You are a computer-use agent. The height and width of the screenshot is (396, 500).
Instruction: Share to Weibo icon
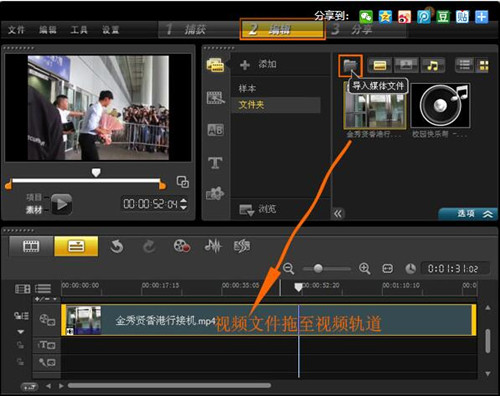click(x=405, y=17)
